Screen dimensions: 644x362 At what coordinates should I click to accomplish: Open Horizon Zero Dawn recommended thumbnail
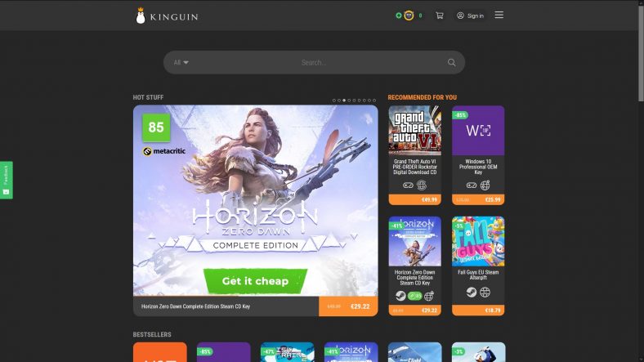415,241
